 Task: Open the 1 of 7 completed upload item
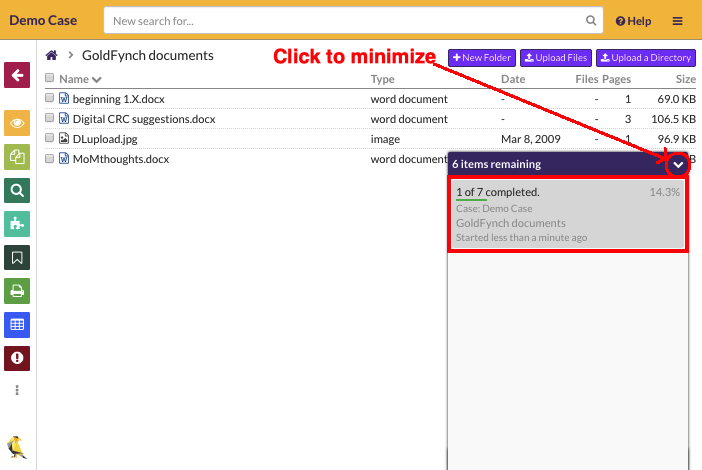tap(568, 214)
